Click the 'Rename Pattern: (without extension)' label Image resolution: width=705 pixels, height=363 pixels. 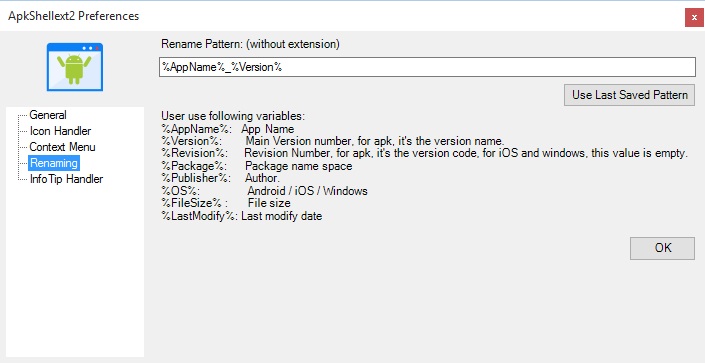250,44
